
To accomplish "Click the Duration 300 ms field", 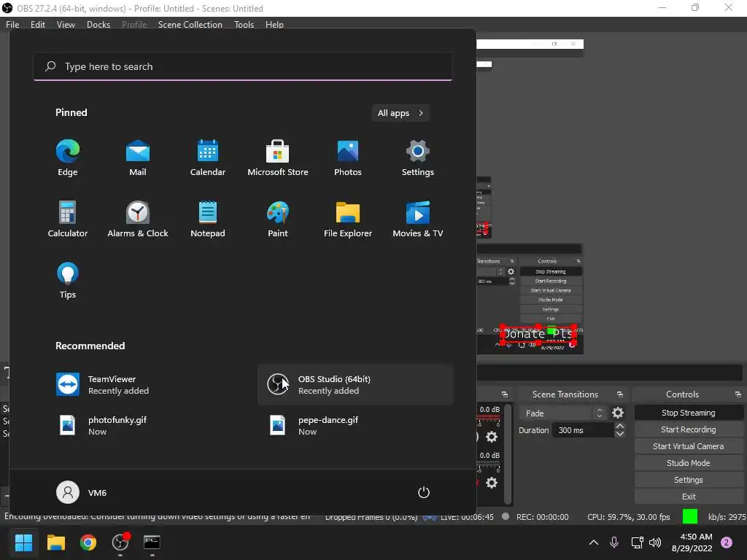I will point(583,430).
